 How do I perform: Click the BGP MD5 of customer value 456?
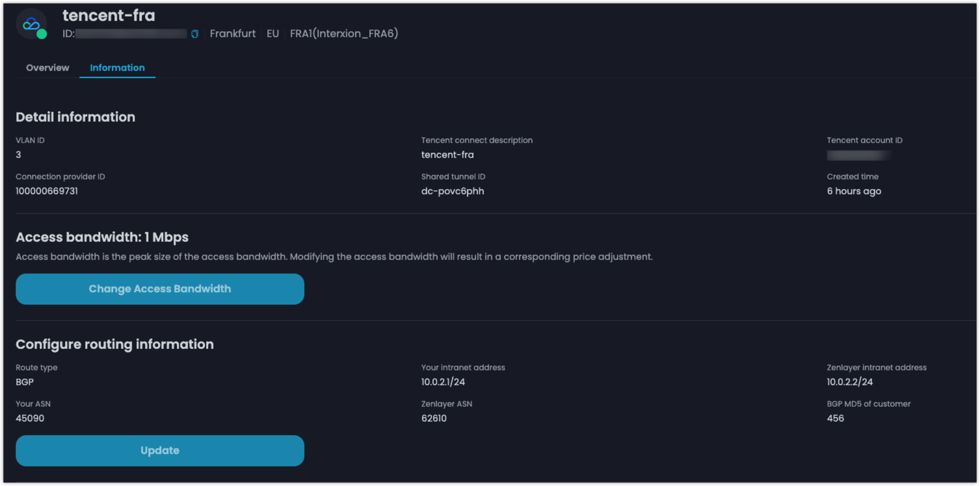[836, 418]
